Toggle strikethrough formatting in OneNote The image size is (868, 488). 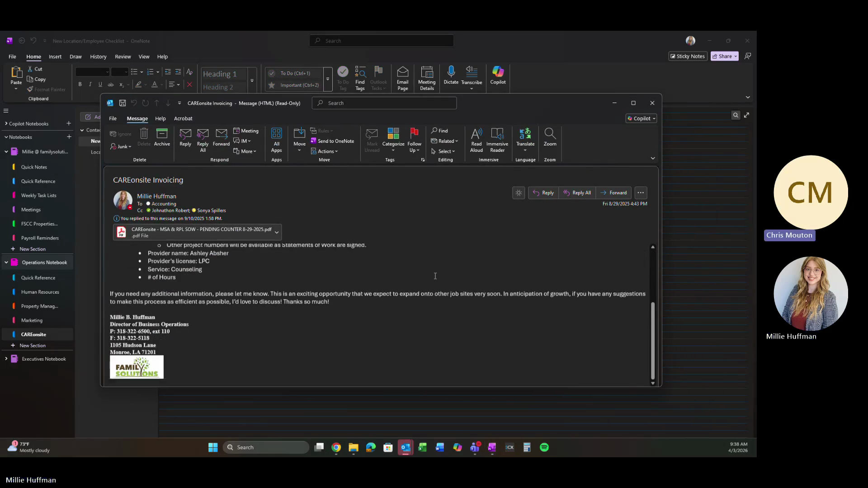110,84
